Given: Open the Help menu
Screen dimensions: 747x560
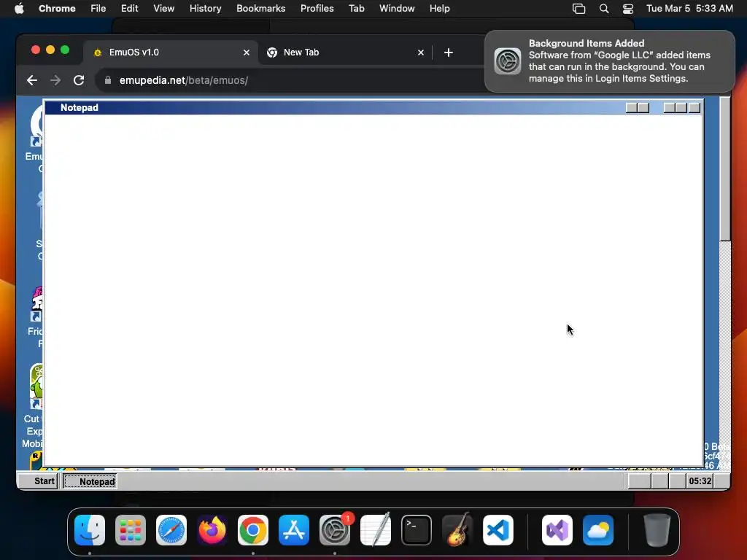Looking at the screenshot, I should 439,8.
